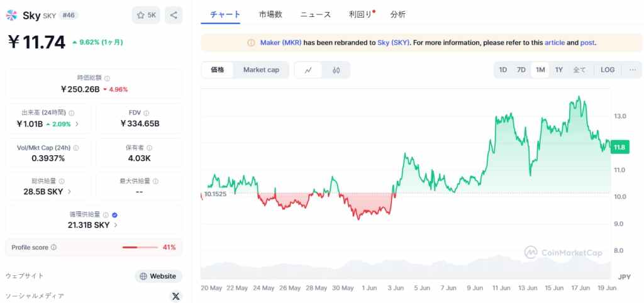Show info icon next to 保有者

[x=149, y=148]
